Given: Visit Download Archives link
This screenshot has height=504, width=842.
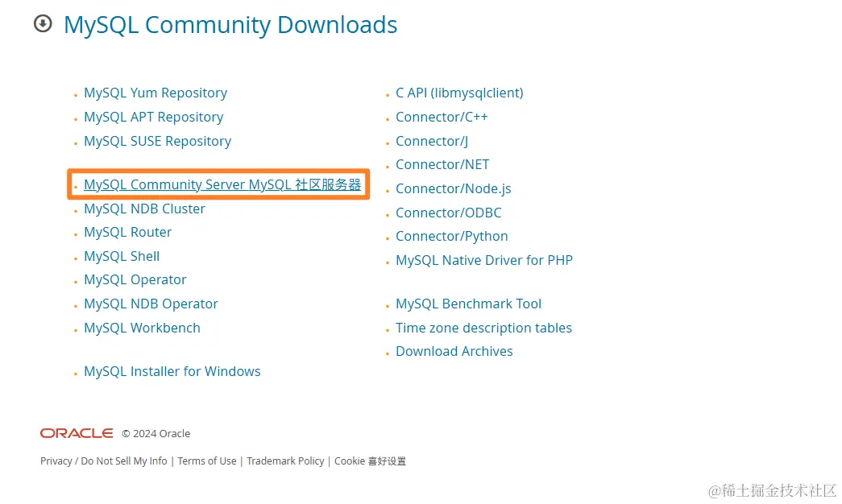Looking at the screenshot, I should tap(454, 351).
